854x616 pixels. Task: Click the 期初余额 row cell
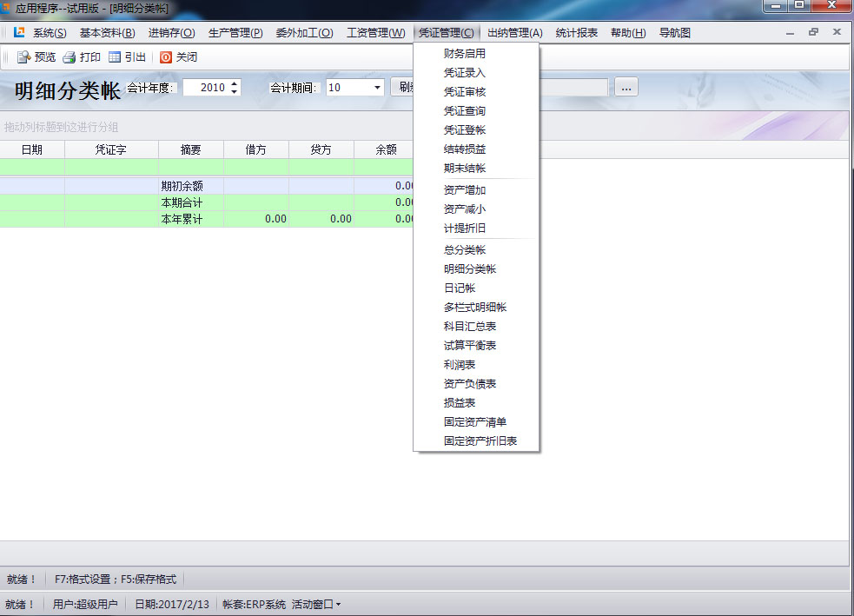coord(190,186)
